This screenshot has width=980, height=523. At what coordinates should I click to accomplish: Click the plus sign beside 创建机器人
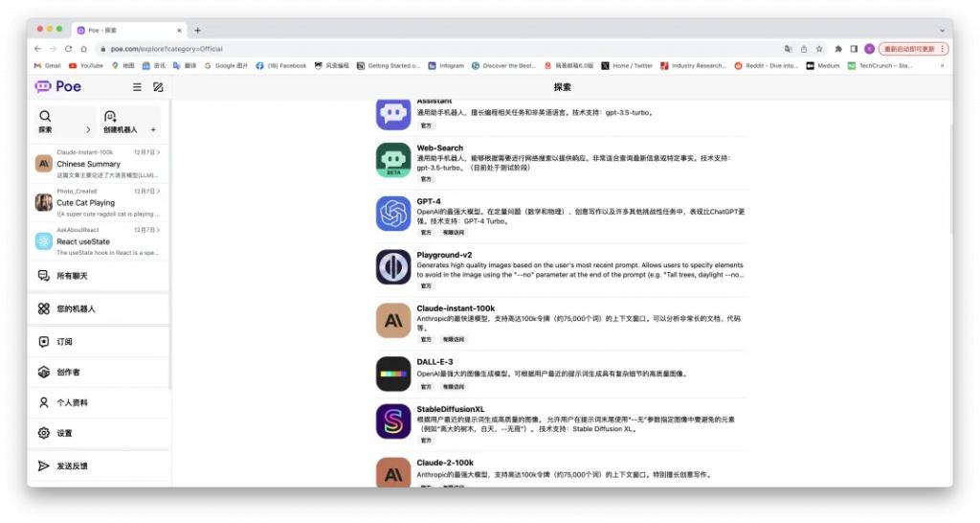pyautogui.click(x=153, y=129)
